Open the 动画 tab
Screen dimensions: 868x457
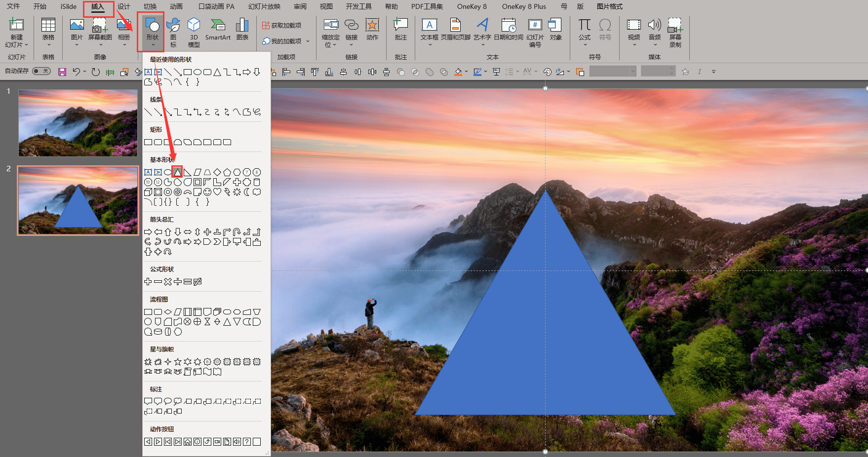[x=176, y=6]
